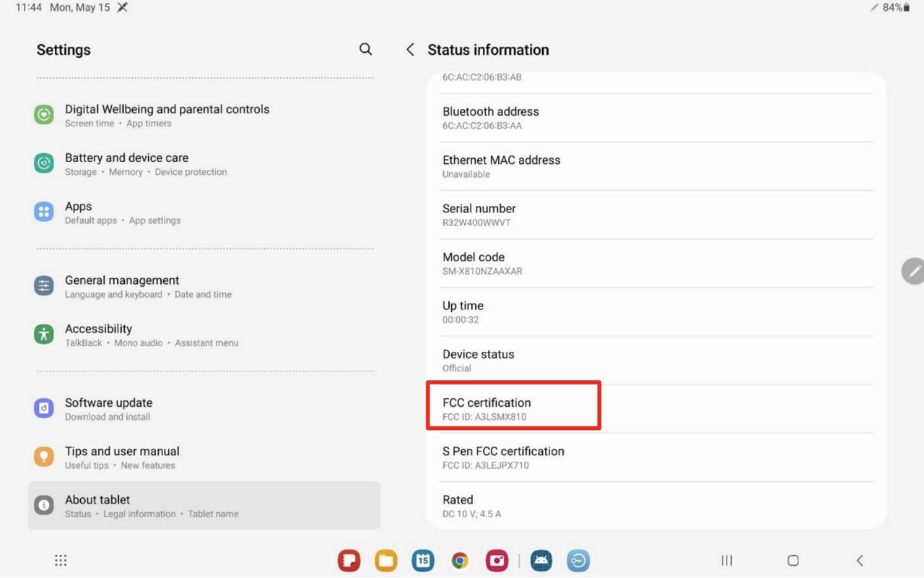Open the Camera app in taskbar
Viewport: 924px width, 578px height.
497,561
